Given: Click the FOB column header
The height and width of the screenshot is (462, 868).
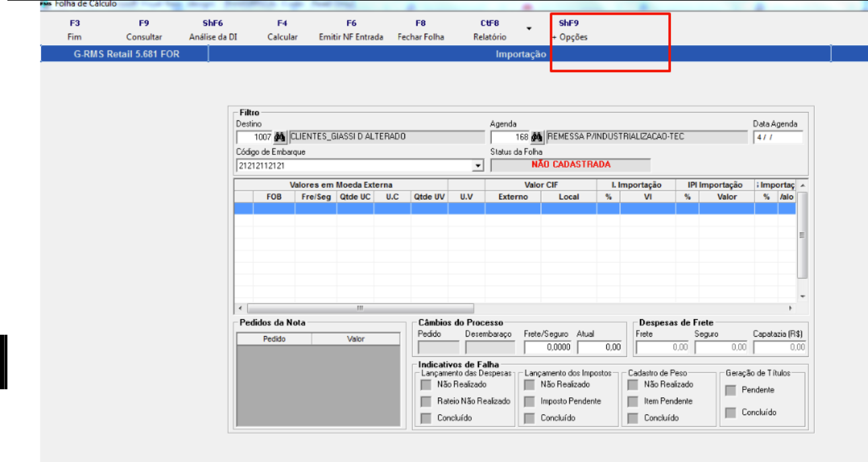Looking at the screenshot, I should pyautogui.click(x=274, y=197).
